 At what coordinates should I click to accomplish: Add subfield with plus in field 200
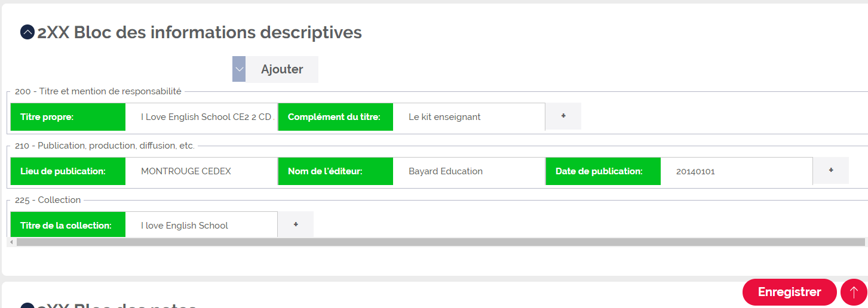[563, 116]
